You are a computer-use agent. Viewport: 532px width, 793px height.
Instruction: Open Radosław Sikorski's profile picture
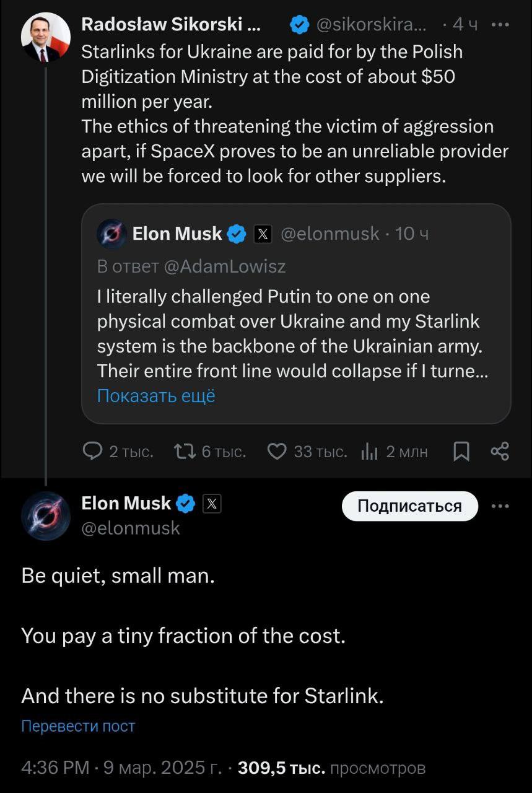46,38
